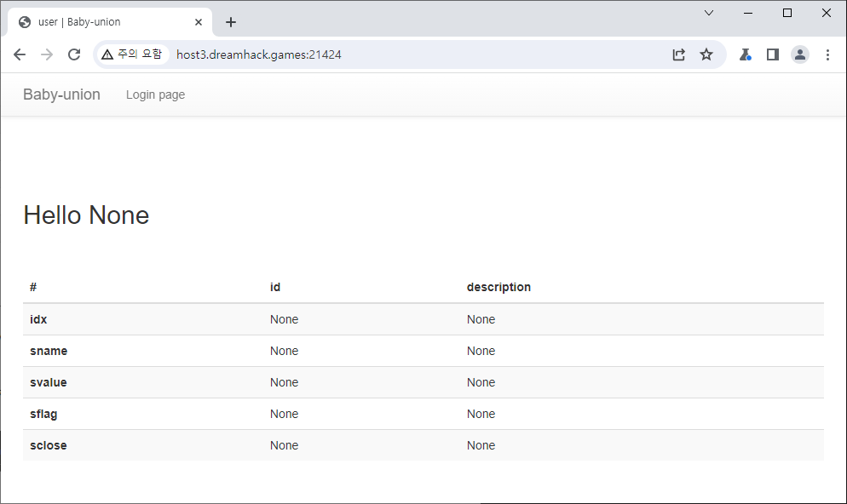Click the browser forward arrow

pos(47,54)
